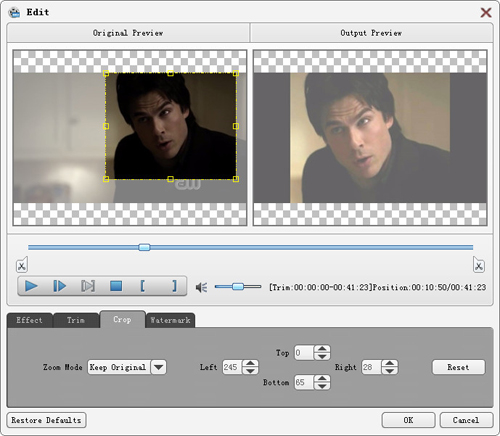The image size is (500, 436).
Task: Increase the Left crop value
Action: [x=250, y=363]
